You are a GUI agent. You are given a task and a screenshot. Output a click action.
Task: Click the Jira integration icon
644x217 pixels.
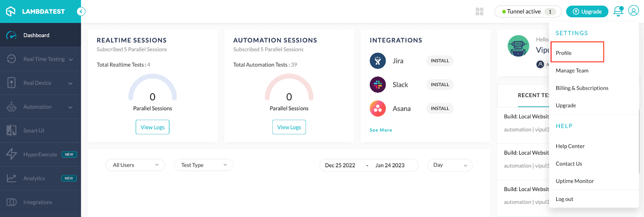point(378,61)
